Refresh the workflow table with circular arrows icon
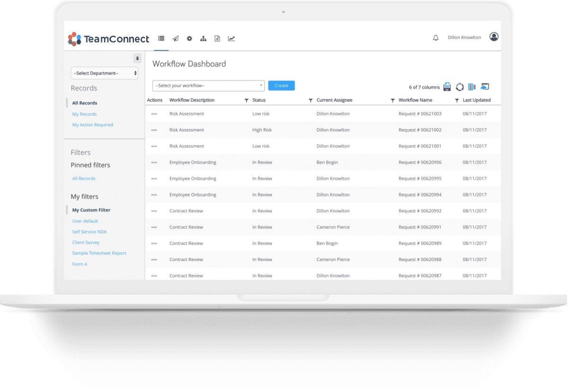This screenshot has width=568, height=392. tap(460, 87)
